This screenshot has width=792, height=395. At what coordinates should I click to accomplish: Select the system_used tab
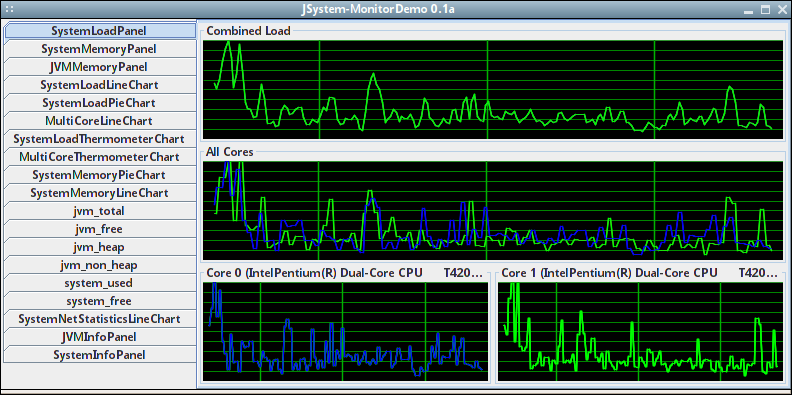pos(100,283)
